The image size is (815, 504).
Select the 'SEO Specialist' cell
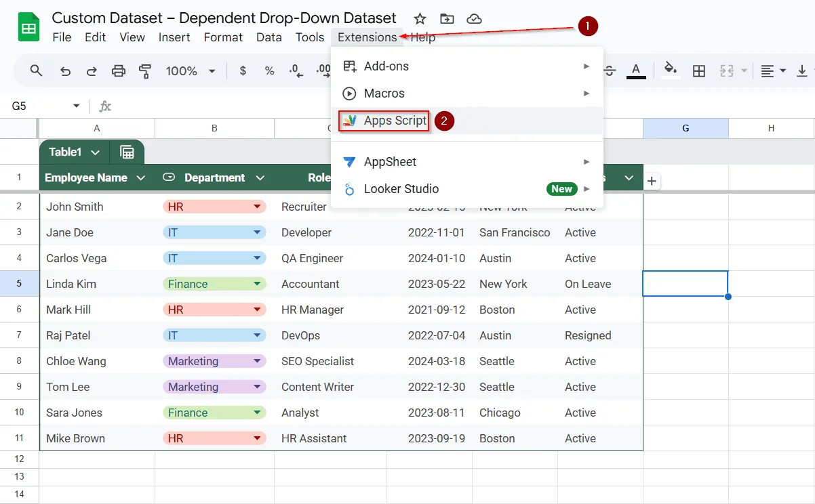[330, 361]
